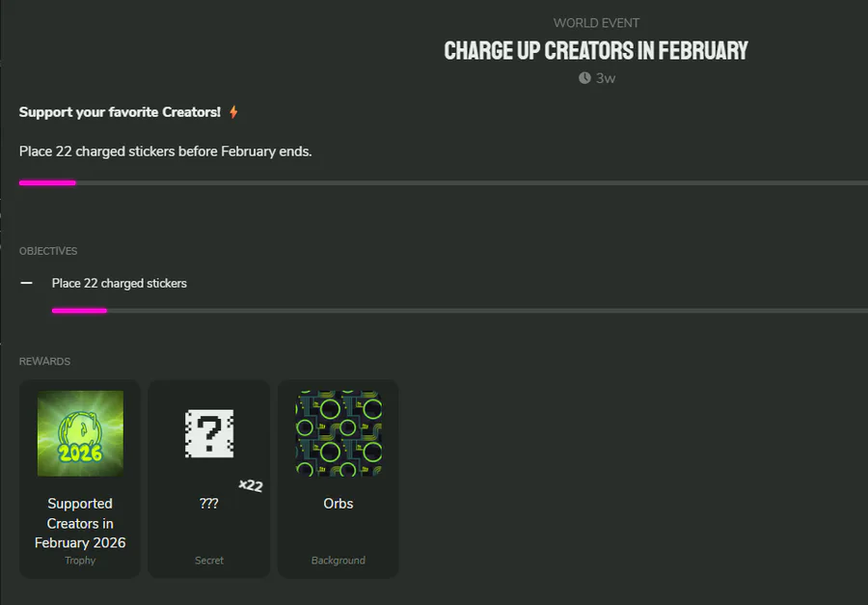Click the x22 quantity badge
Screen dimensions: 868x605
[251, 485]
